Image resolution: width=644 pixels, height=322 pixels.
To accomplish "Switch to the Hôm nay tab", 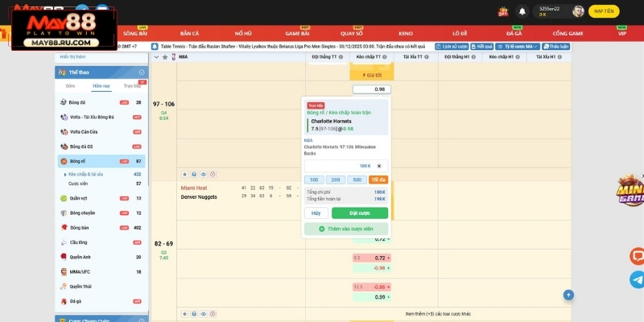I will (101, 85).
